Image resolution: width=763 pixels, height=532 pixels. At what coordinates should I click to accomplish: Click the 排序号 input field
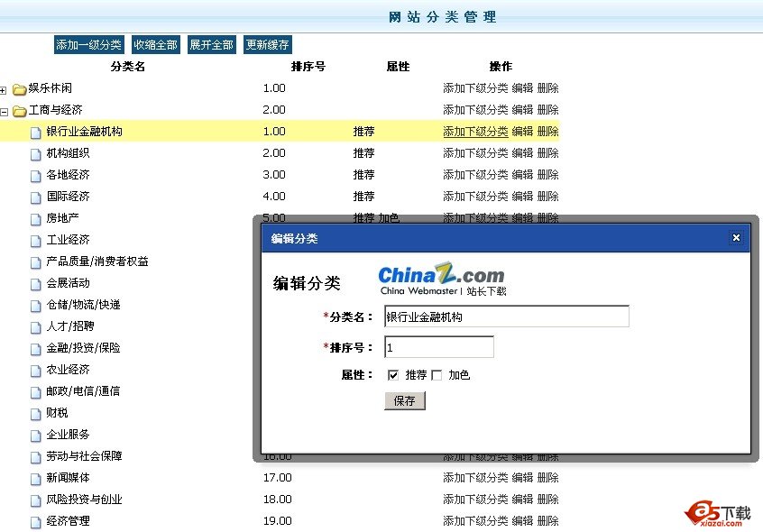[439, 347]
